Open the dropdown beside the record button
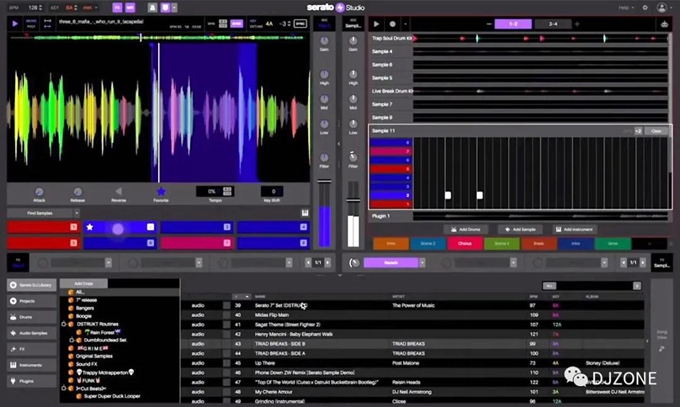The height and width of the screenshot is (407, 680). pyautogui.click(x=405, y=24)
